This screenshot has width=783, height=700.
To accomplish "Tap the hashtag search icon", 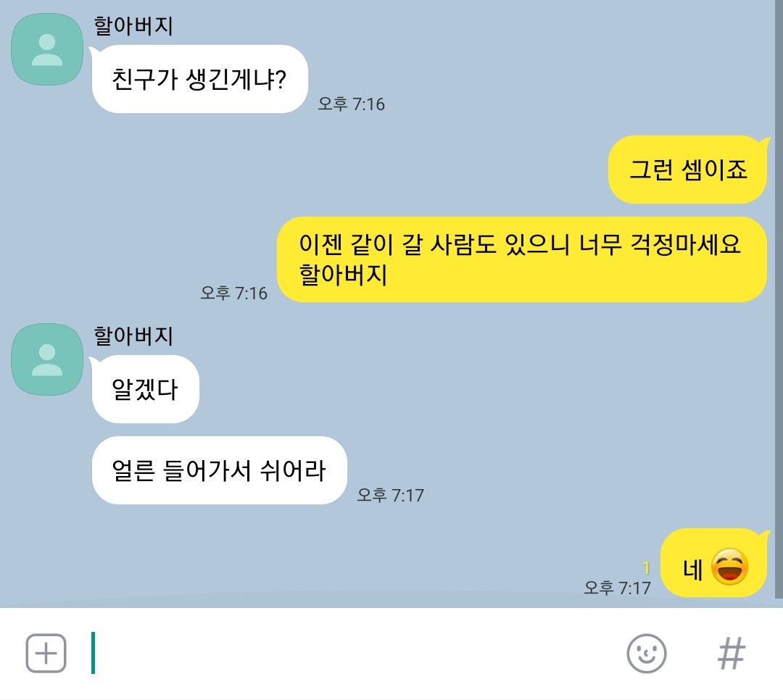I will [x=732, y=654].
